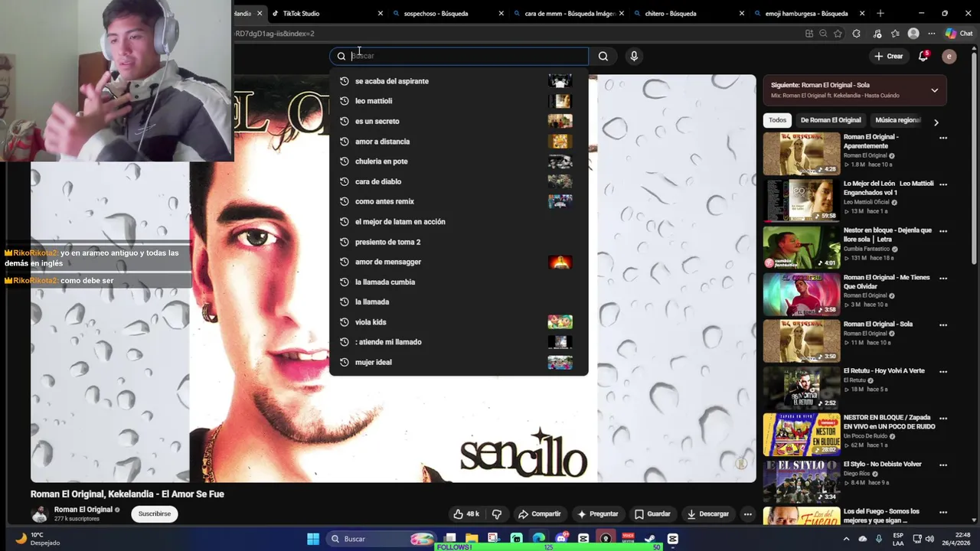
Task: Open browser extensions puzzle icon
Action: (856, 34)
